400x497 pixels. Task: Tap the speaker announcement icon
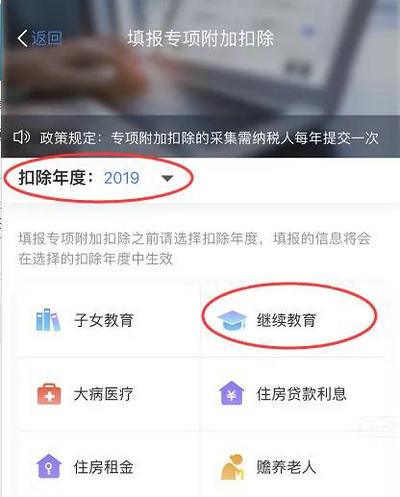point(21,137)
